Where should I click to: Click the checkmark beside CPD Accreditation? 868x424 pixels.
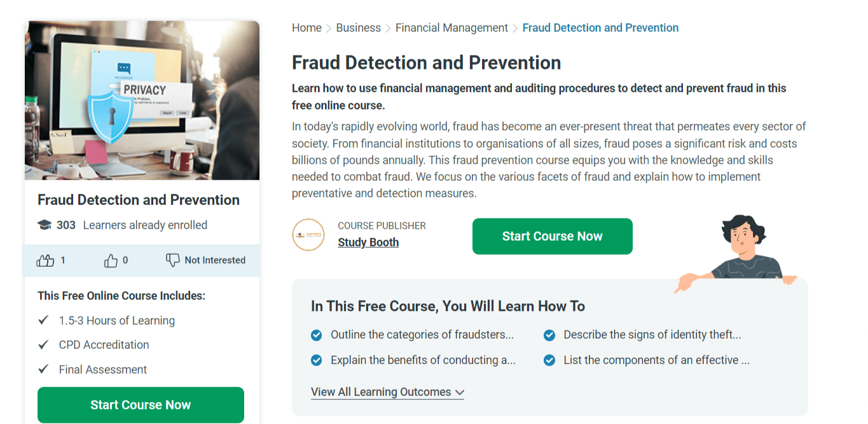tap(43, 344)
